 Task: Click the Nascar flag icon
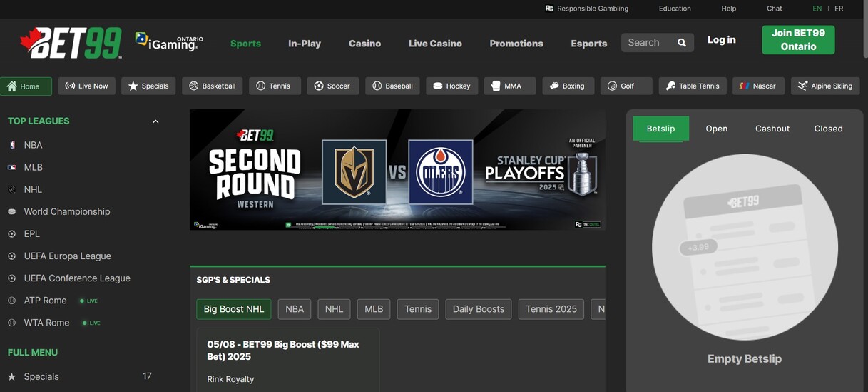(x=744, y=86)
